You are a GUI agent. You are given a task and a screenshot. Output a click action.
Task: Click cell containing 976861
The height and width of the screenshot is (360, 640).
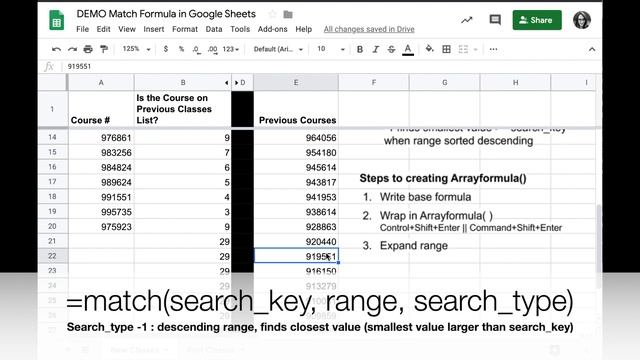pos(101,138)
